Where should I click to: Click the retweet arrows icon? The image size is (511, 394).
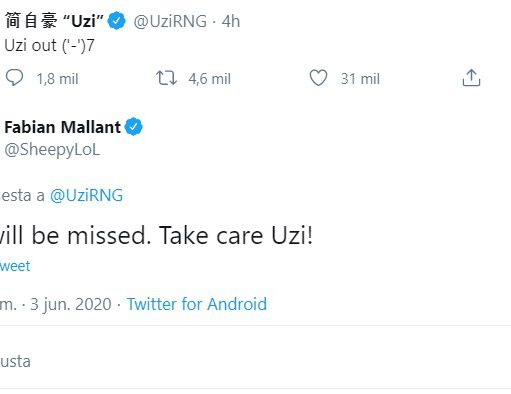pyautogui.click(x=166, y=78)
